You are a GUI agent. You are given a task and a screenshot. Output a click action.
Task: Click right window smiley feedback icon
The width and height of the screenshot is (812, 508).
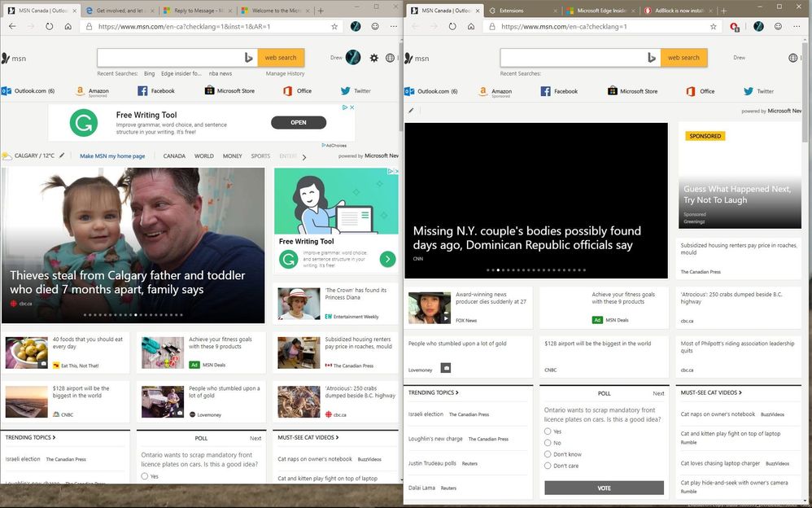tap(778, 26)
